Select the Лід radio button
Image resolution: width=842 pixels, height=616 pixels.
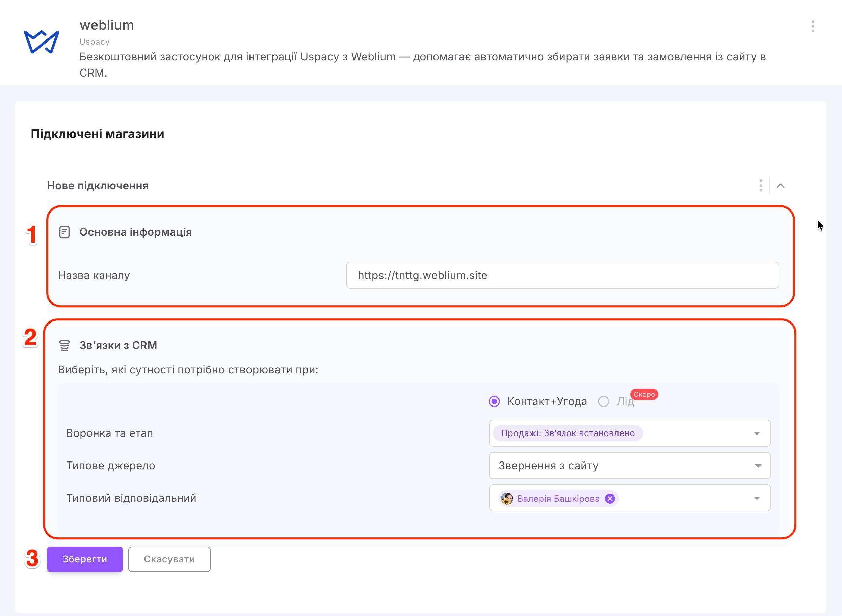click(604, 401)
